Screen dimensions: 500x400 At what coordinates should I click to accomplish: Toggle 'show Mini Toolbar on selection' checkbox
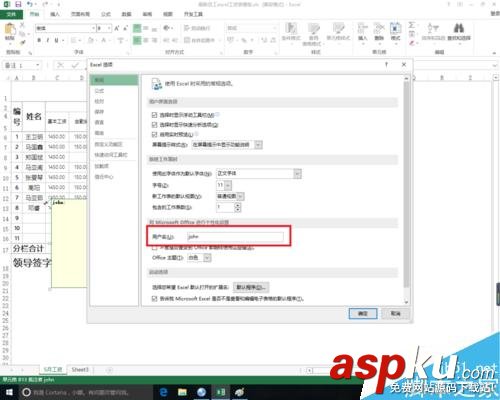pyautogui.click(x=154, y=115)
